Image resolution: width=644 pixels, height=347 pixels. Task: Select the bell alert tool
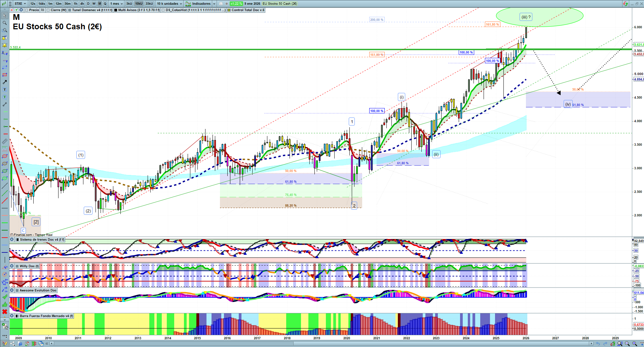(x=5, y=45)
